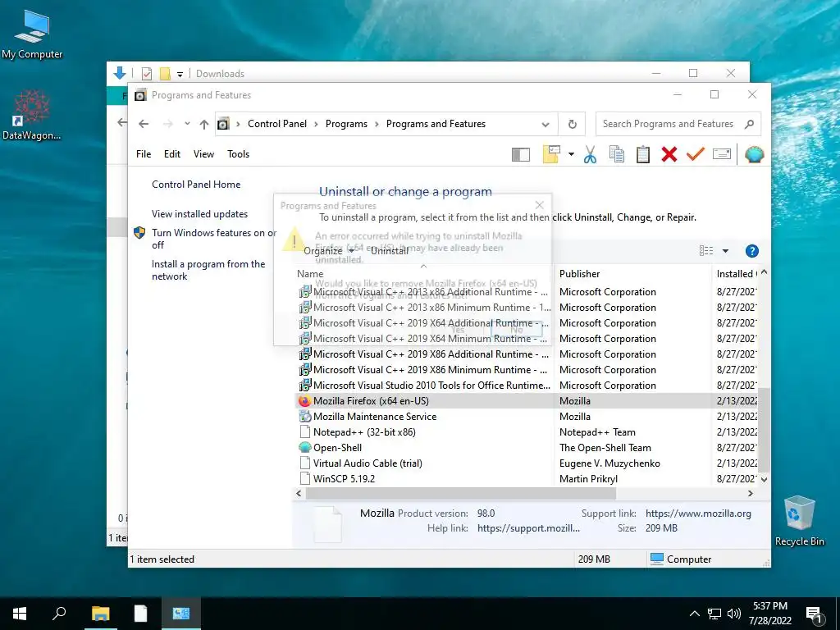Select Notepad++ (32-bit x86) entry
The image size is (840, 630).
click(x=364, y=431)
